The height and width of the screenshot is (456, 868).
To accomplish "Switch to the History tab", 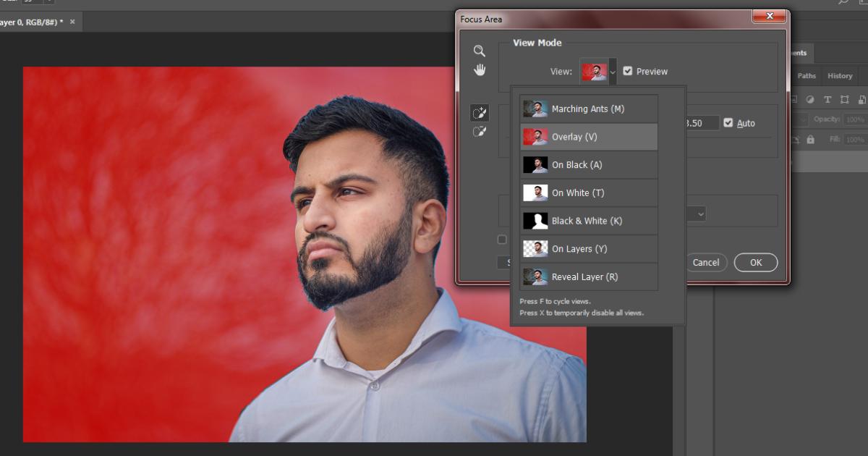I will coord(840,76).
